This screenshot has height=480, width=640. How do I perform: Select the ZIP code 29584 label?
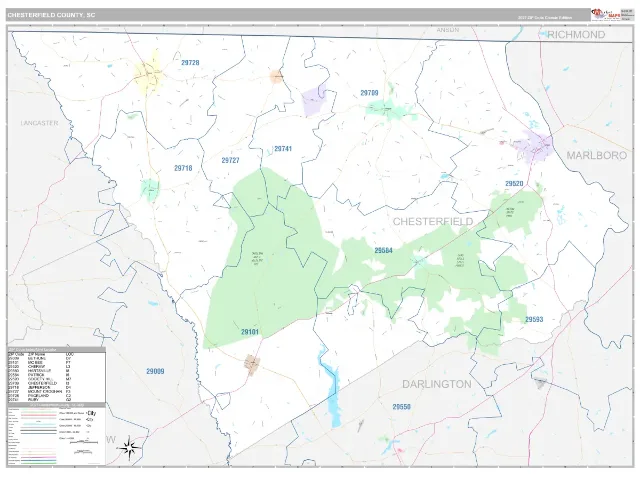click(383, 251)
